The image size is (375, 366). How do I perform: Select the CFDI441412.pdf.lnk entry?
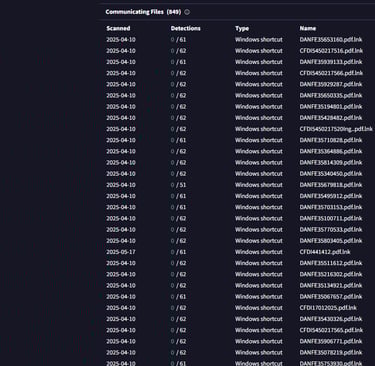point(325,252)
